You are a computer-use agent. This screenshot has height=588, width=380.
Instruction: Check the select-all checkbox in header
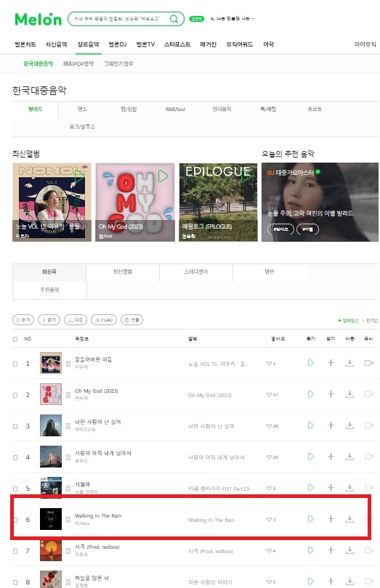15,339
